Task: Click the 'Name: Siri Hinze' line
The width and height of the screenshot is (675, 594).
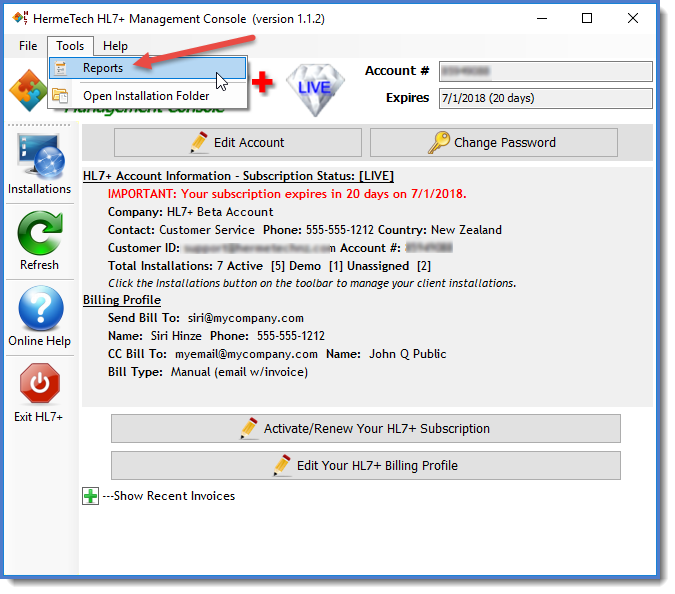Action: [216, 336]
